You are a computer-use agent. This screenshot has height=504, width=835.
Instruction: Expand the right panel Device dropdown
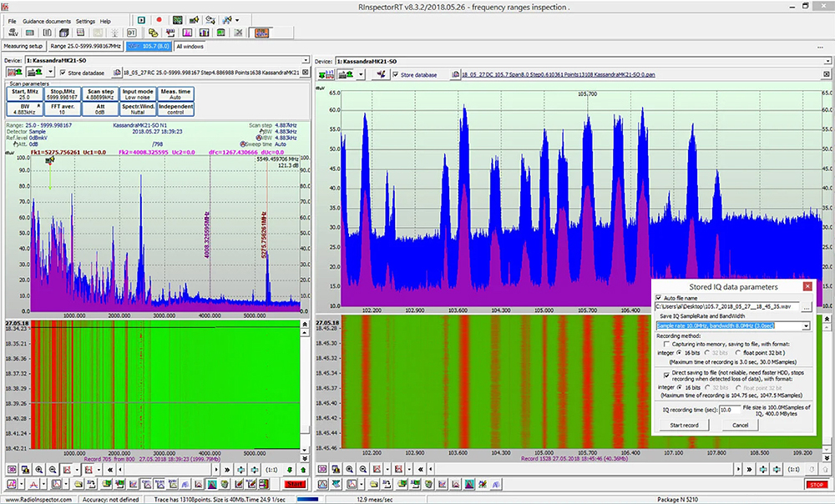click(x=828, y=61)
